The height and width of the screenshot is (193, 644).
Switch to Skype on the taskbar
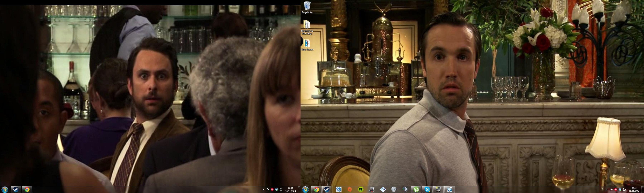(427, 189)
